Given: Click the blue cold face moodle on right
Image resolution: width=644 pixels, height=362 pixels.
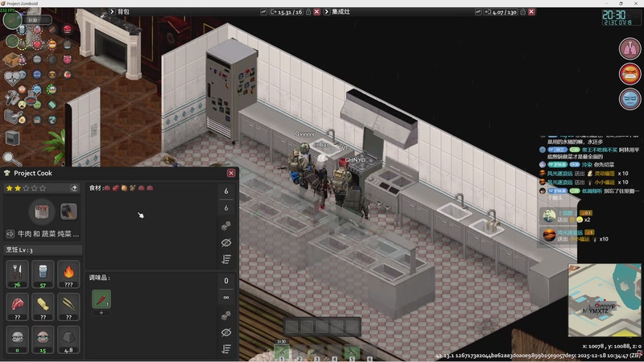Looking at the screenshot, I should click(630, 99).
